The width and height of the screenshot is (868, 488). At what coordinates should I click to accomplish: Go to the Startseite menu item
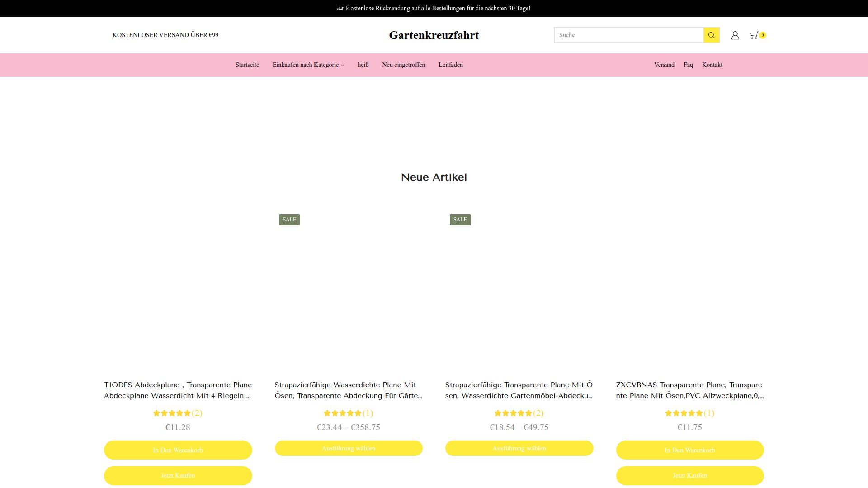click(x=247, y=65)
